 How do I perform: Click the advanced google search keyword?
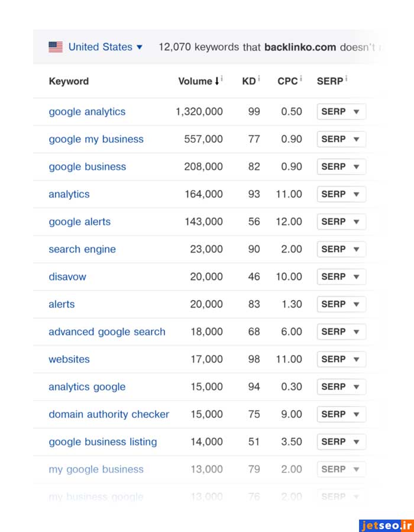coord(107,332)
